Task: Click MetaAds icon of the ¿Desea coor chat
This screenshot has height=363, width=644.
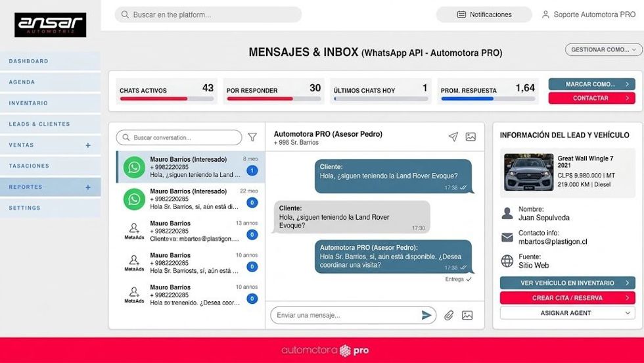Action: [x=134, y=295]
